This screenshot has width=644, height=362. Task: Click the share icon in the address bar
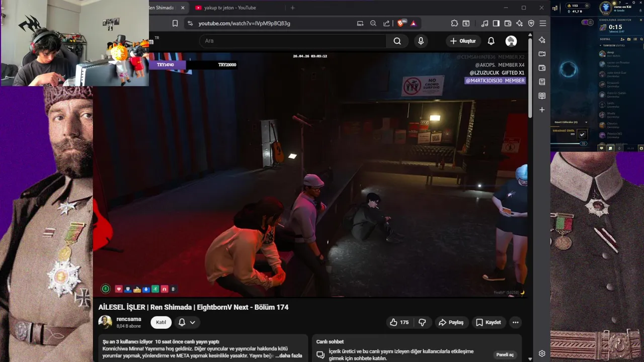386,23
